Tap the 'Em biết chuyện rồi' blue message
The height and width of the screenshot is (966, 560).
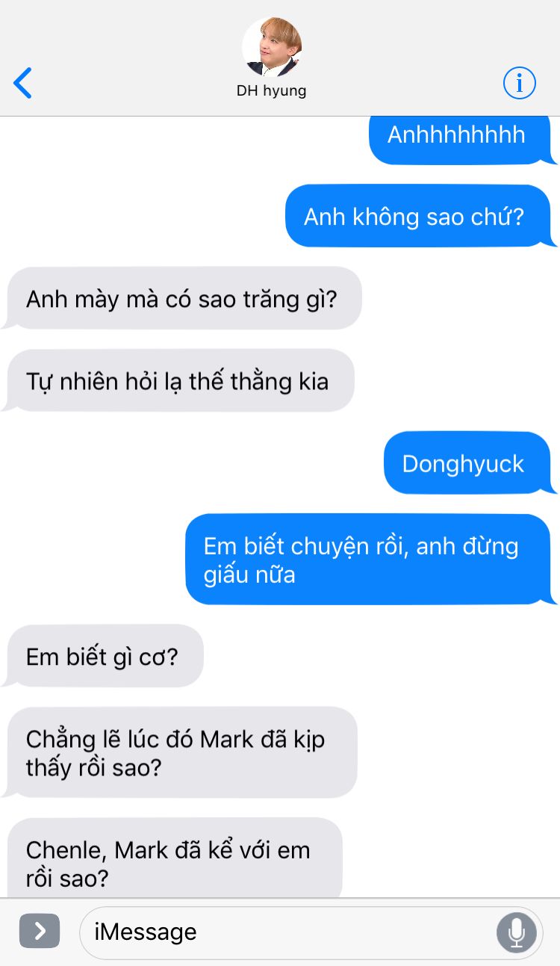point(371,560)
